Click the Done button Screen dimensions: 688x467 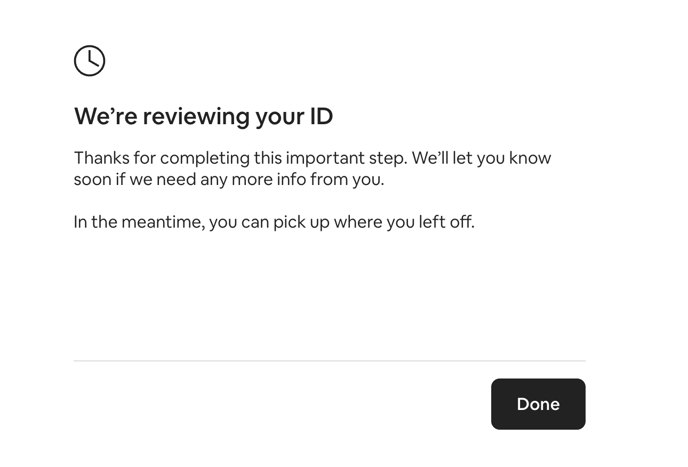click(x=538, y=404)
